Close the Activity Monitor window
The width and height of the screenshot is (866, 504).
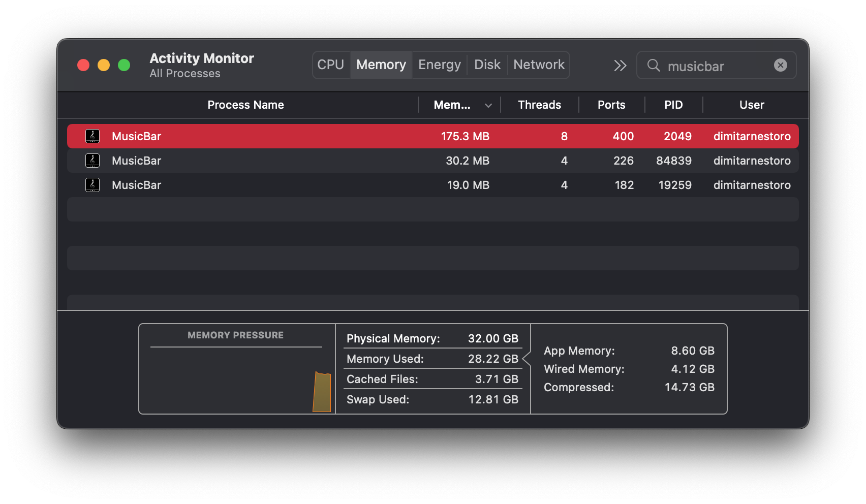pyautogui.click(x=83, y=65)
